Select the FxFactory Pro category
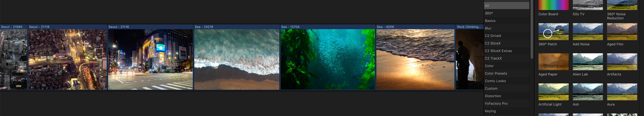The height and width of the screenshot is (116, 644). coord(506,103)
